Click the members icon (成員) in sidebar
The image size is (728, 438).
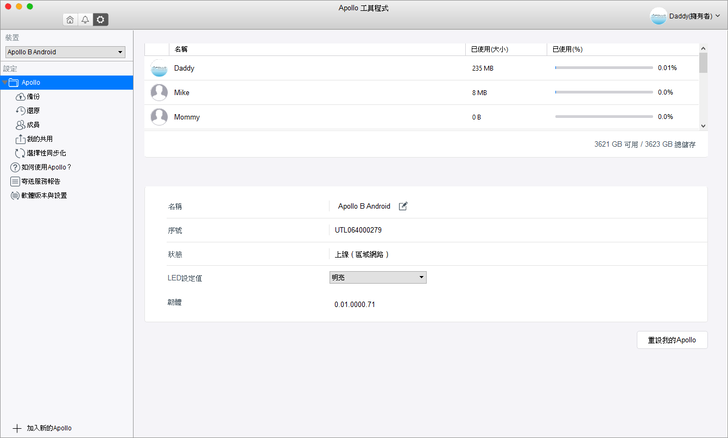[20, 125]
